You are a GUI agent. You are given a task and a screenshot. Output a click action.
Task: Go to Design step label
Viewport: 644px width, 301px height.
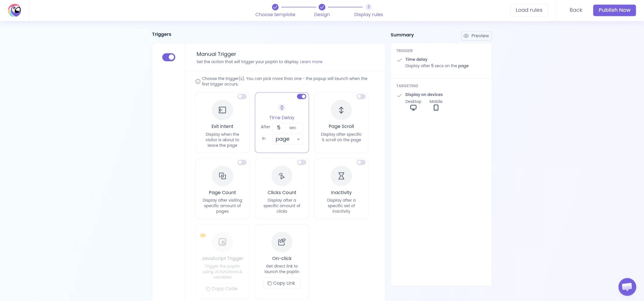click(x=322, y=15)
